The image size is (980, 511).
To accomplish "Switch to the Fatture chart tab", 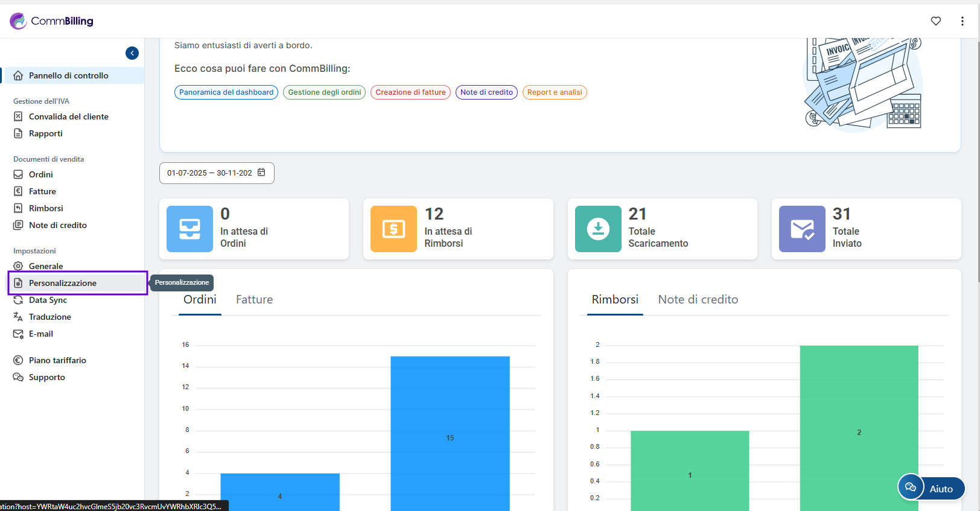I will click(x=254, y=300).
